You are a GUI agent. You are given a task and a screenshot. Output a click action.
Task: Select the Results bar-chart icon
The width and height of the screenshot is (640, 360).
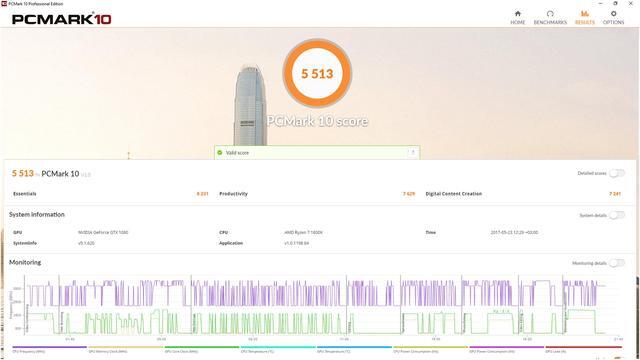point(585,14)
